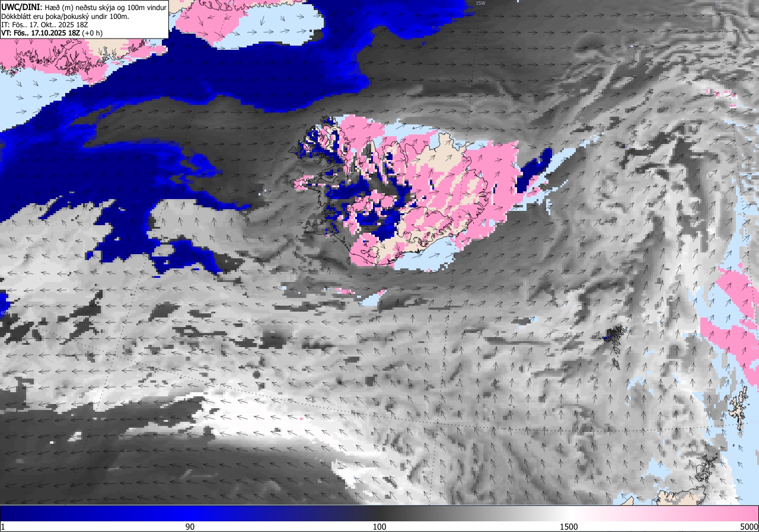Click the legend value 5000
This screenshot has height=532, width=759.
749,527
